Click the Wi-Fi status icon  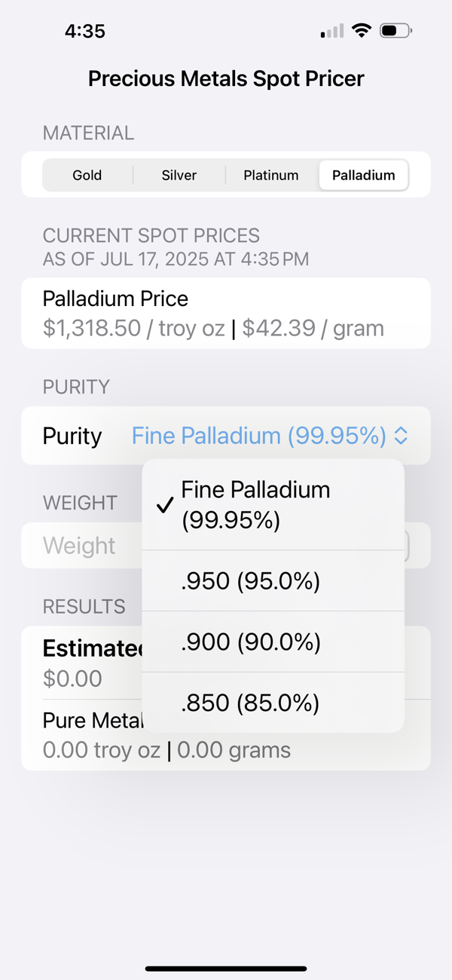coord(361,30)
